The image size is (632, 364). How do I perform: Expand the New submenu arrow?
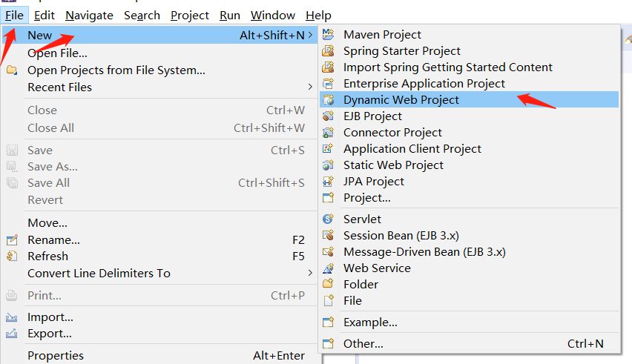(310, 35)
